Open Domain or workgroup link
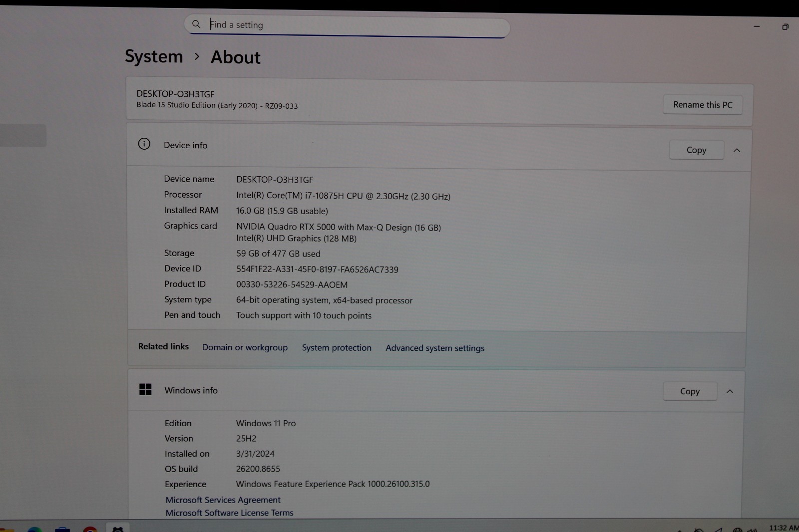The width and height of the screenshot is (799, 532). point(245,347)
